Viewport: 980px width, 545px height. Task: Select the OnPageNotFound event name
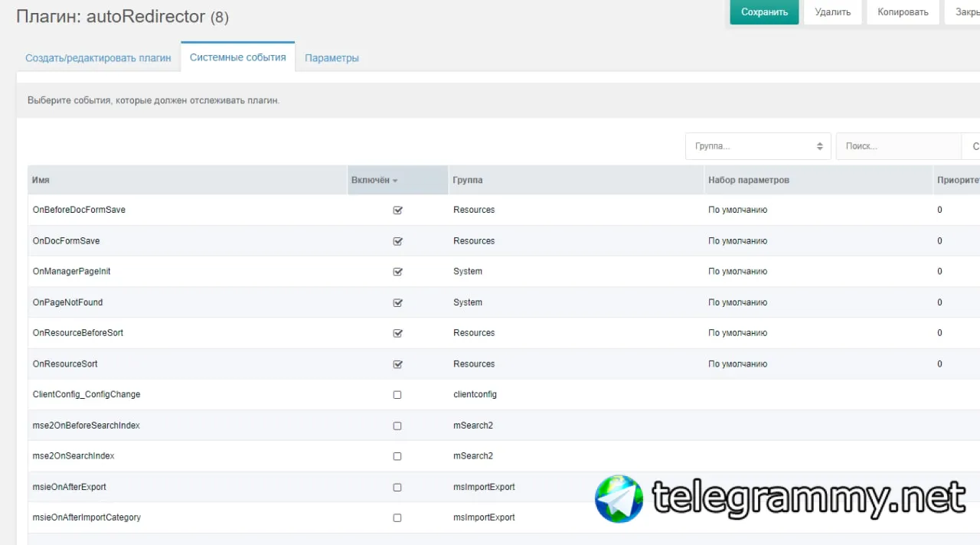pos(67,302)
